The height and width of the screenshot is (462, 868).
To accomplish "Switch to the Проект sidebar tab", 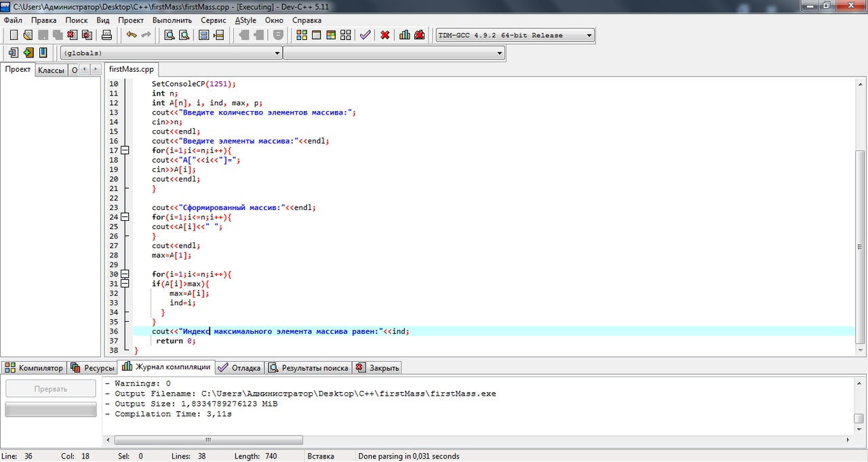I will pyautogui.click(x=18, y=69).
